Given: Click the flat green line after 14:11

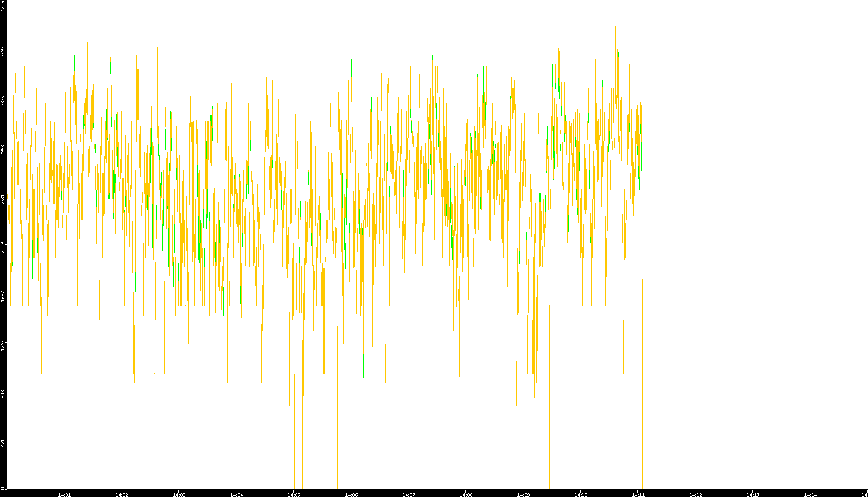Looking at the screenshot, I should click(756, 460).
